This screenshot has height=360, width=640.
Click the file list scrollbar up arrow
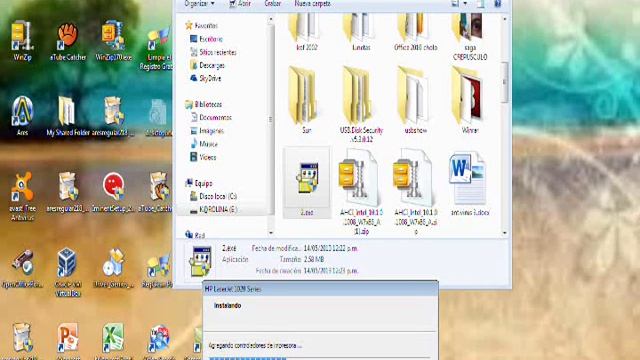point(504,19)
